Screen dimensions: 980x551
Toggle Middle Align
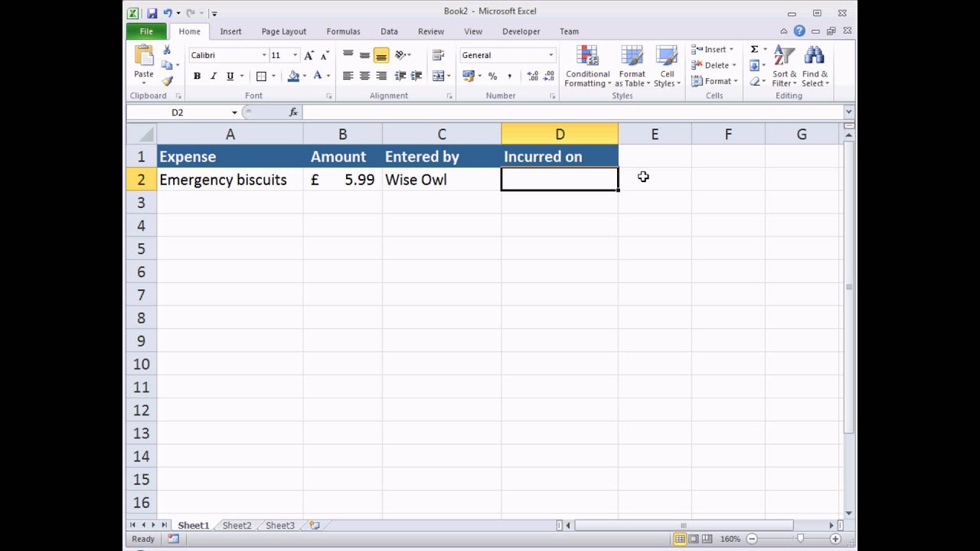pos(364,55)
